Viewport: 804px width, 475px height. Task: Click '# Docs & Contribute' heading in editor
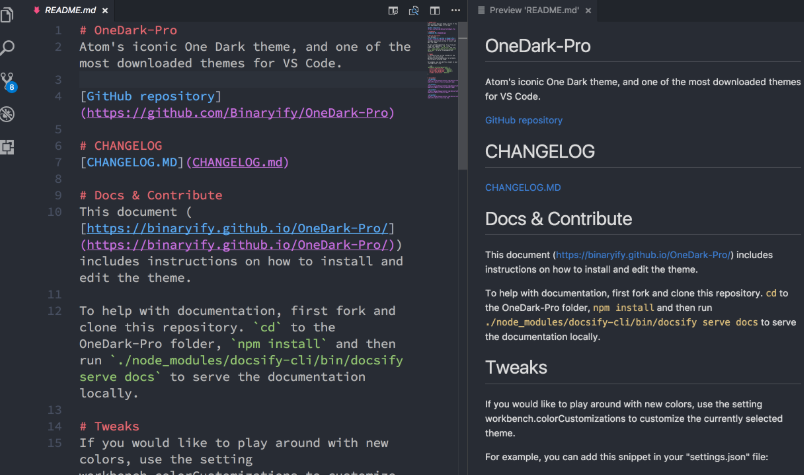click(151, 195)
